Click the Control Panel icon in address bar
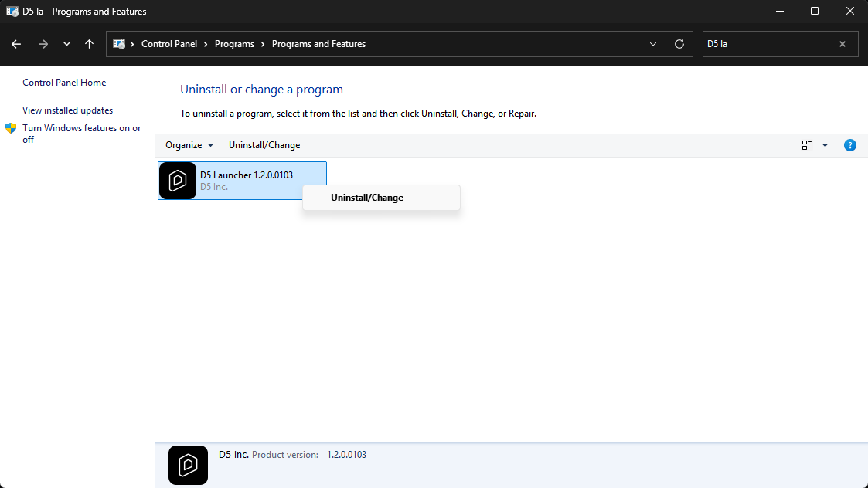 tap(119, 44)
